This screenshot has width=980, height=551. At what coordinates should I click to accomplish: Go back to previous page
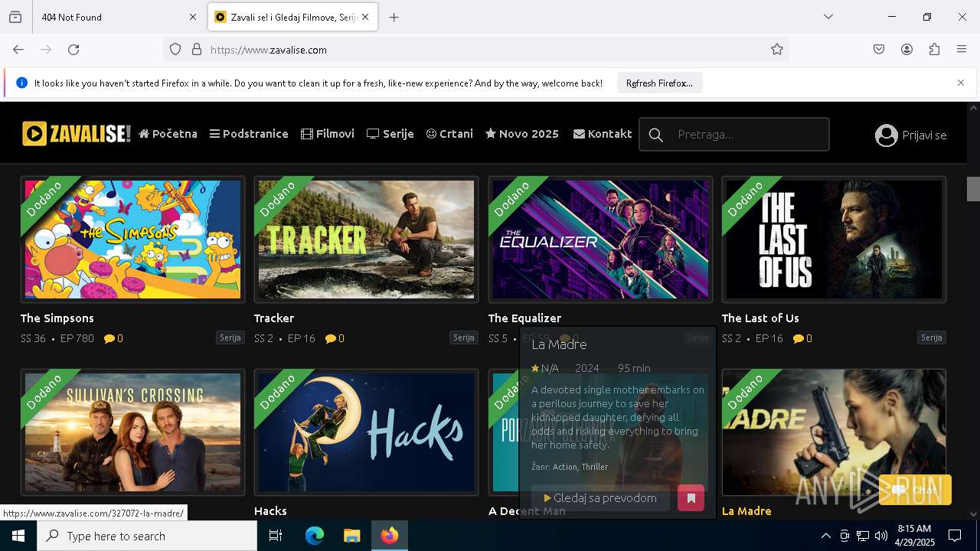tap(18, 50)
